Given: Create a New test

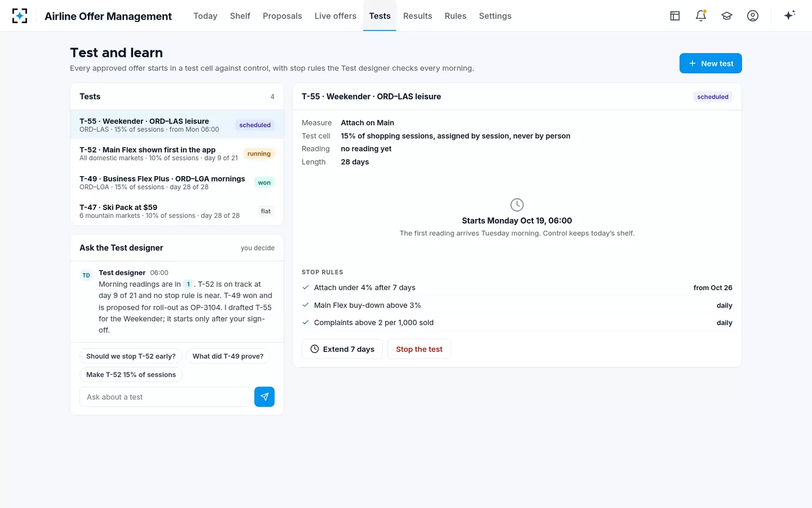Looking at the screenshot, I should 710,63.
